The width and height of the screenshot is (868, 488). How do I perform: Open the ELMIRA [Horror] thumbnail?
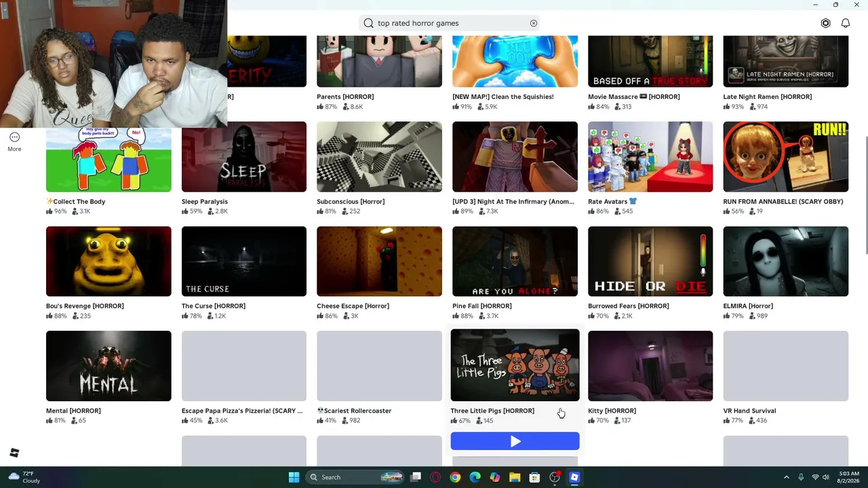(x=785, y=261)
